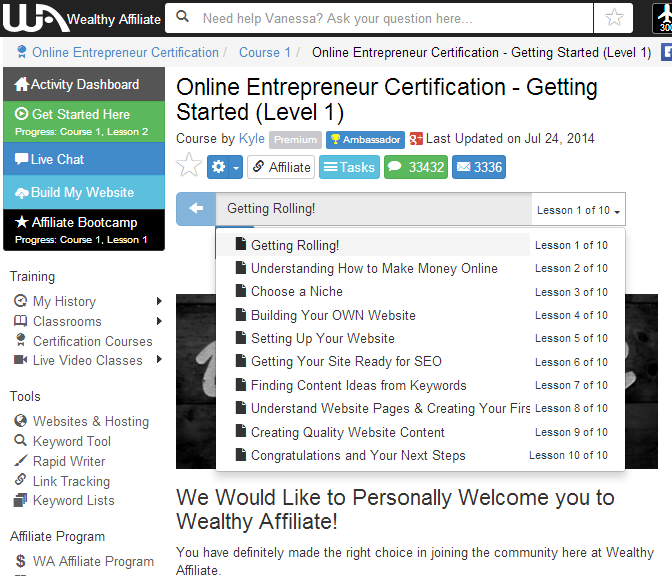Click the blue 3336 messages button
This screenshot has width=672, height=576.
[479, 167]
